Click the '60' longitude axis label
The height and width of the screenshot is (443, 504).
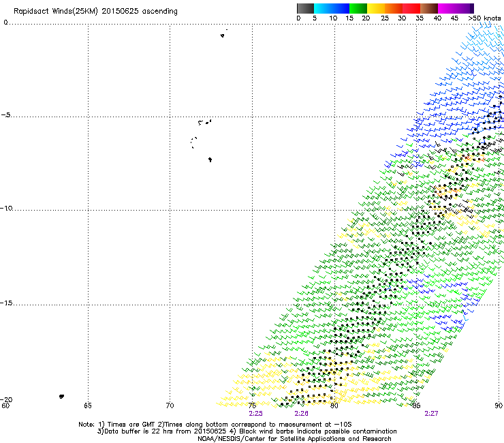5,406
